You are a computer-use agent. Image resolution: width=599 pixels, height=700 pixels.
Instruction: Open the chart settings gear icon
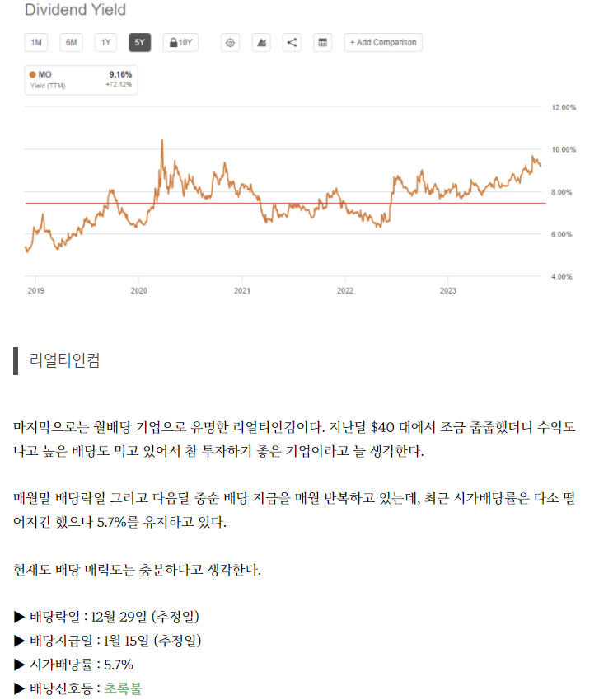point(230,42)
